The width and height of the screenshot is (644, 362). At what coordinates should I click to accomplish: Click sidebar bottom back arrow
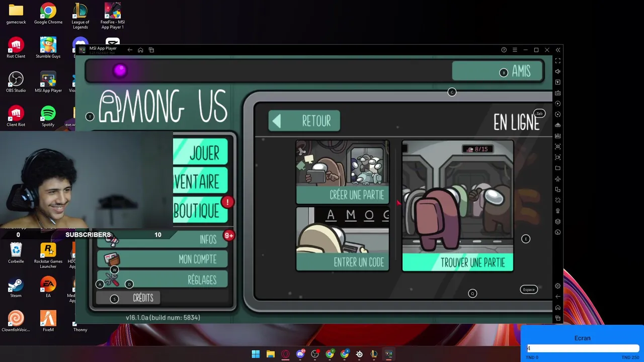tap(558, 297)
